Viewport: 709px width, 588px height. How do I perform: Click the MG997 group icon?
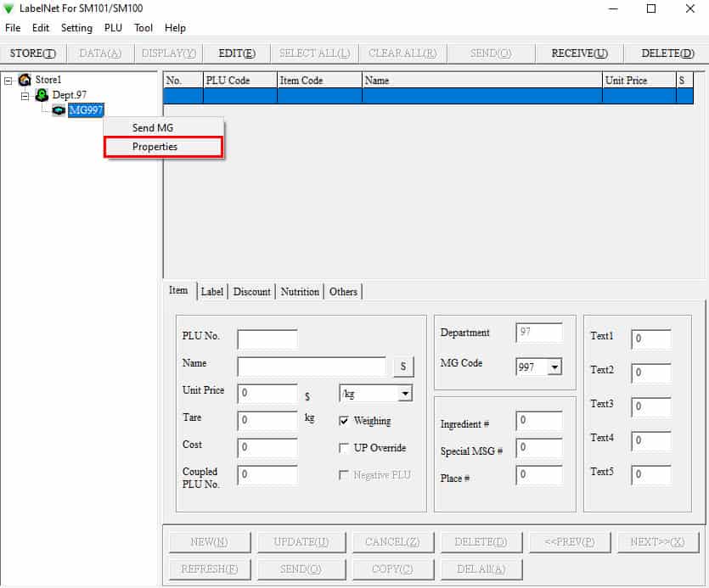pyautogui.click(x=59, y=110)
